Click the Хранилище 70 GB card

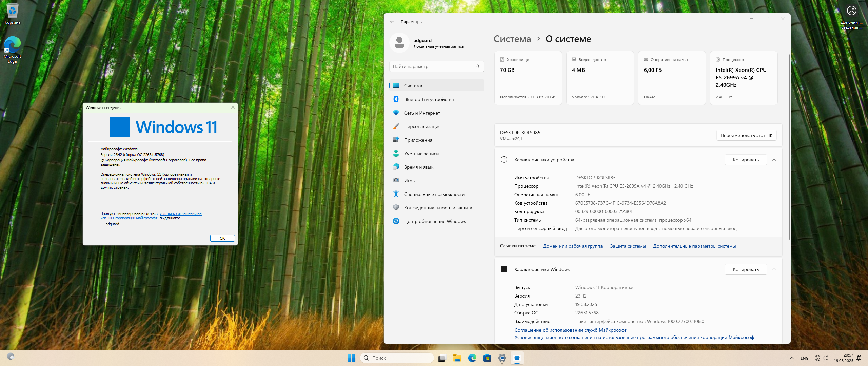coord(528,78)
